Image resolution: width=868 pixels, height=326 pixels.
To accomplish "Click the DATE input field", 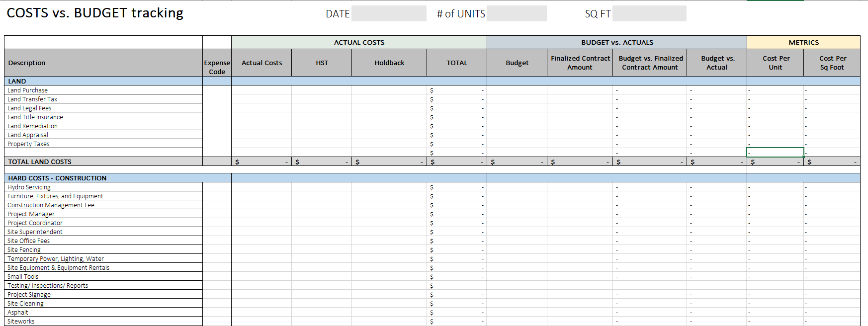I will pos(389,13).
